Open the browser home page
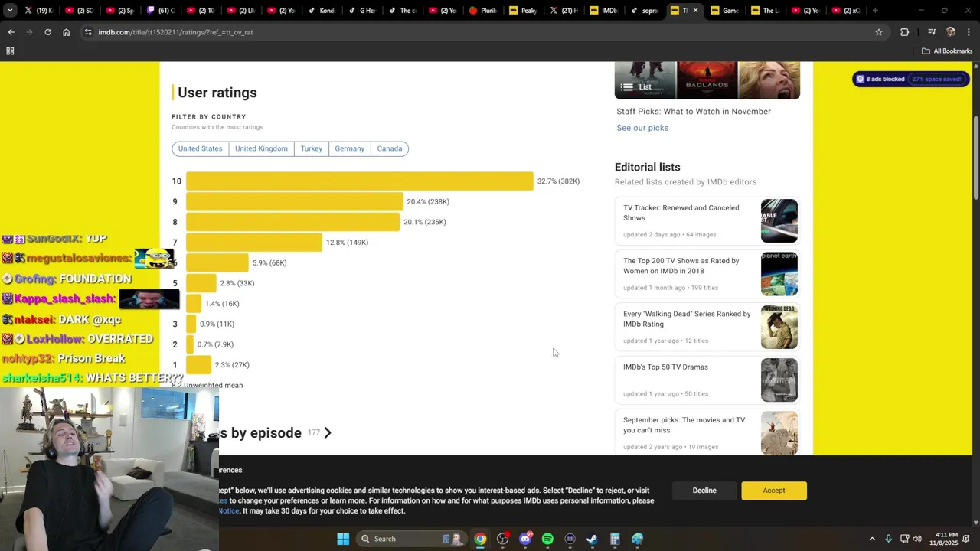 [66, 32]
